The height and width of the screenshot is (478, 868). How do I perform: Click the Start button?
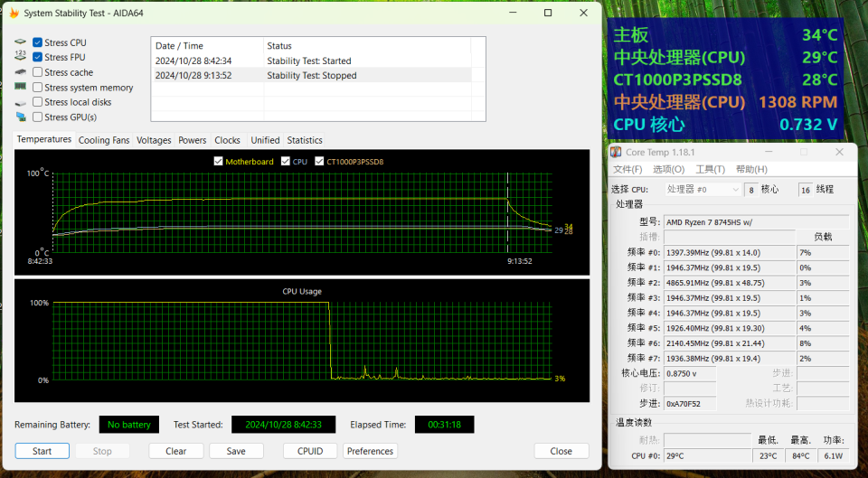coord(42,451)
